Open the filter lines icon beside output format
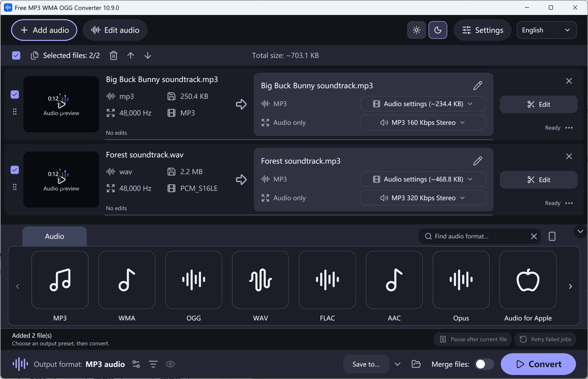The width and height of the screenshot is (588, 379). click(153, 364)
